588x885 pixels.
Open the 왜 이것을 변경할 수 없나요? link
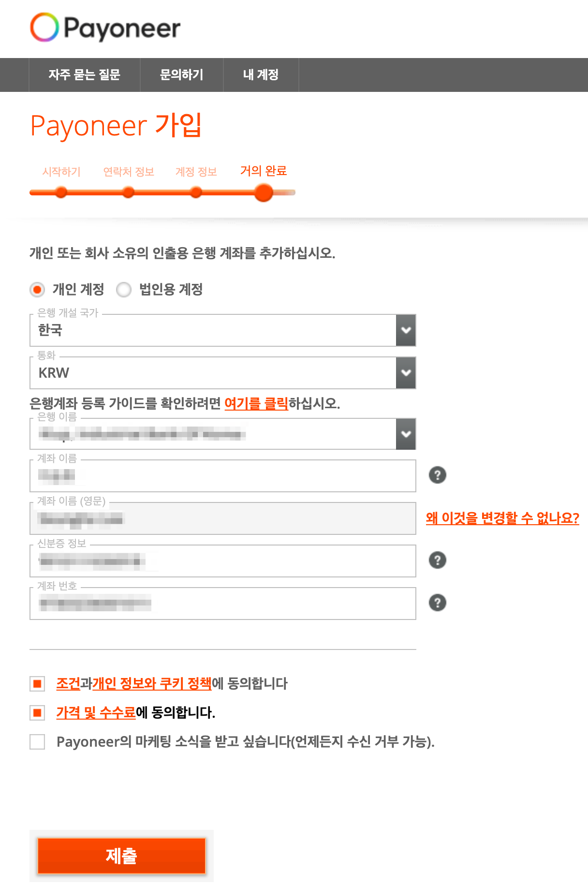pos(502,518)
